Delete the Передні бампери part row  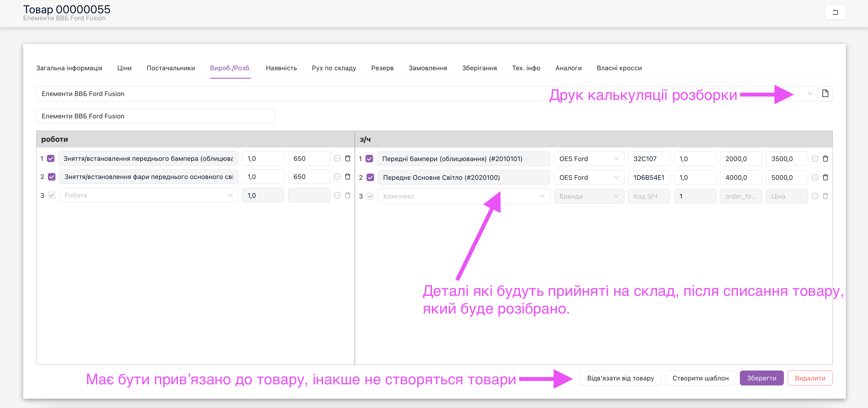[825, 158]
